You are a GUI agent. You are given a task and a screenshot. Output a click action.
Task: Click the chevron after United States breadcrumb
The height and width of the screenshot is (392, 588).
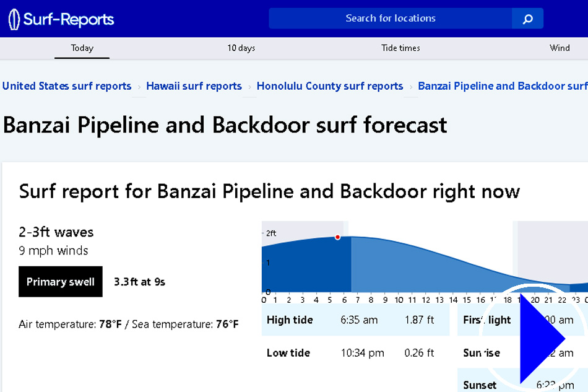[139, 87]
